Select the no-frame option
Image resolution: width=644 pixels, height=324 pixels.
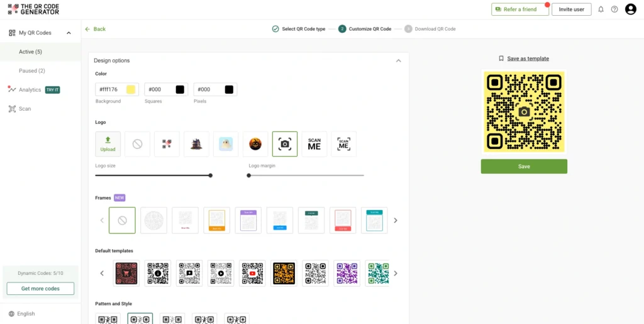tap(122, 220)
